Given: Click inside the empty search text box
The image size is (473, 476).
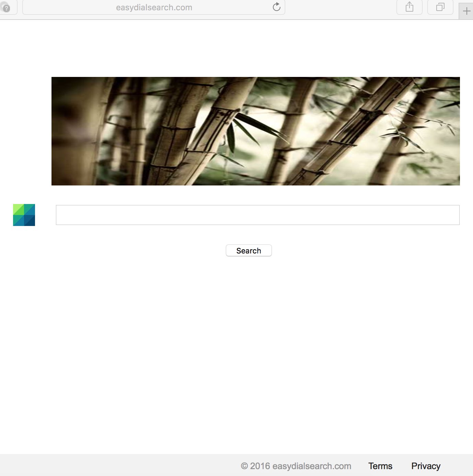Looking at the screenshot, I should click(257, 215).
